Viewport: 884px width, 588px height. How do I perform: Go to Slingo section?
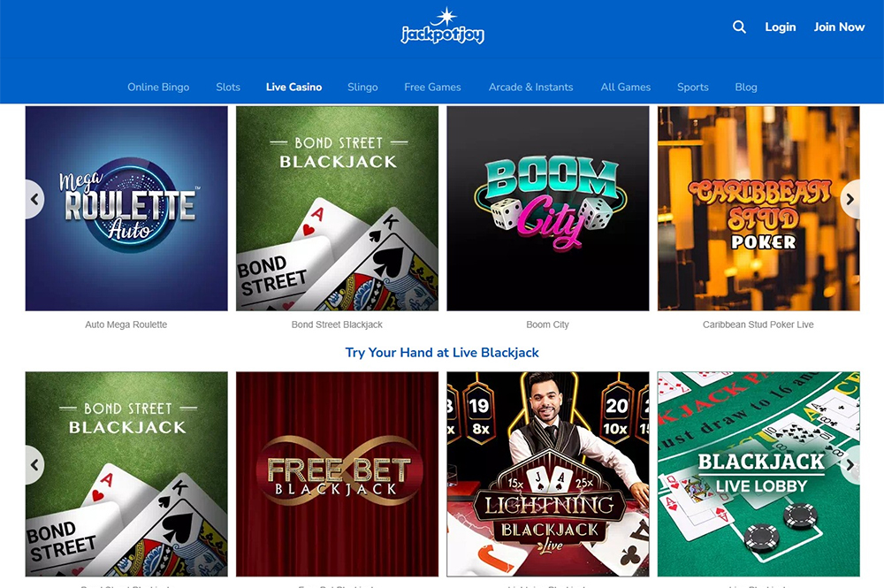(x=362, y=87)
